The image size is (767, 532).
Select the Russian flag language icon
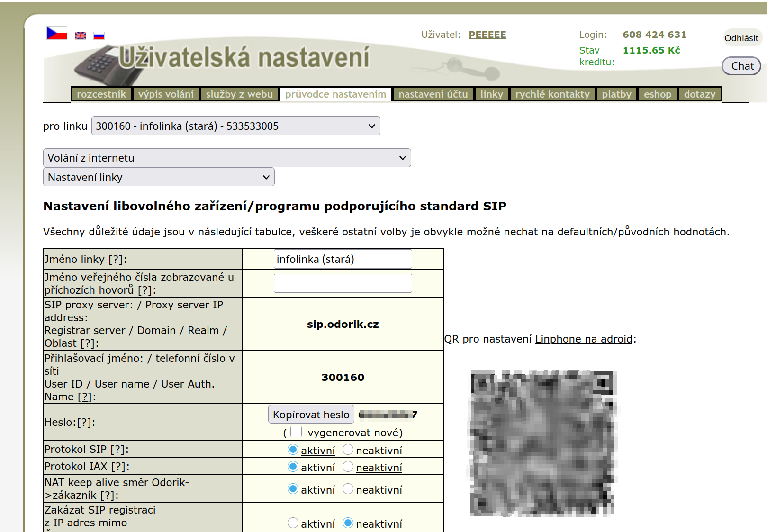(99, 36)
